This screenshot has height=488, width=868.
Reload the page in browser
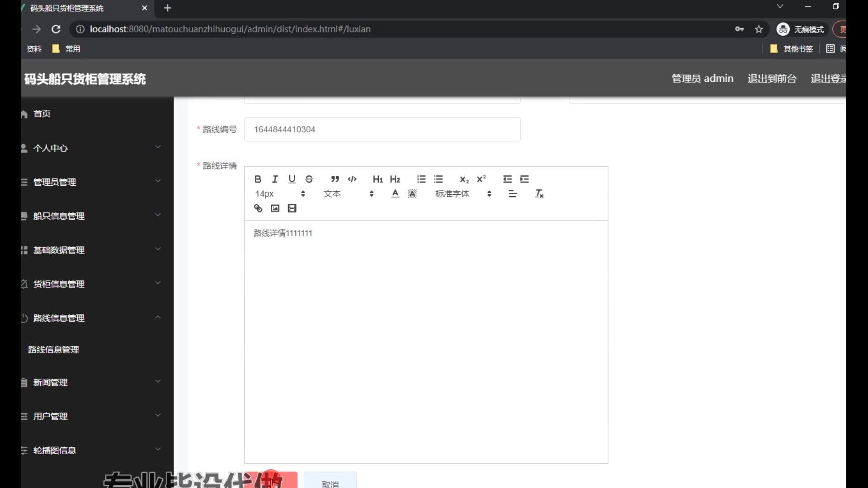56,29
